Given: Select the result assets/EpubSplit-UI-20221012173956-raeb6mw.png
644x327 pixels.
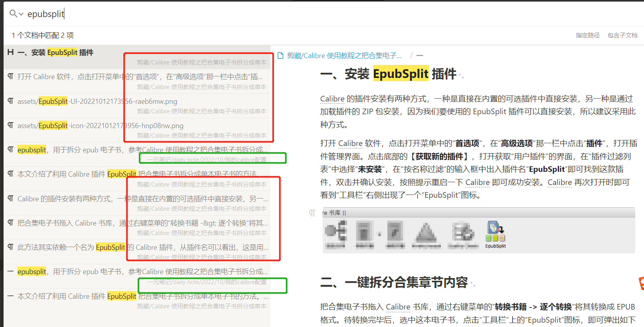Looking at the screenshot, I should pos(137,106).
